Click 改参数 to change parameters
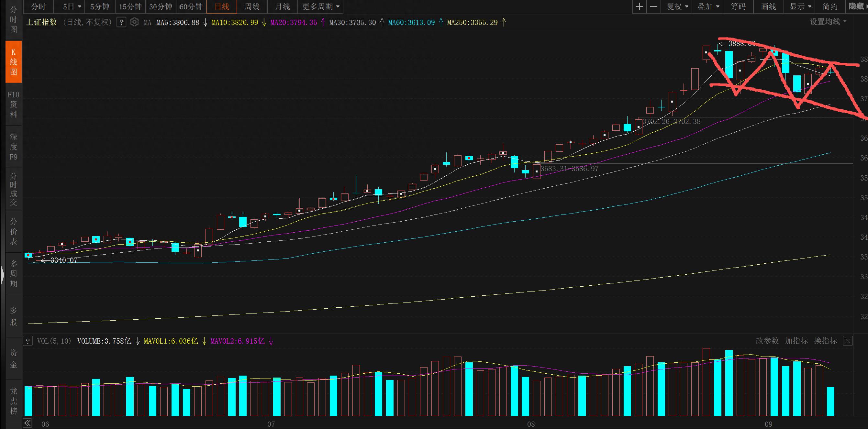Screen dimensions: 868x429 [767, 341]
